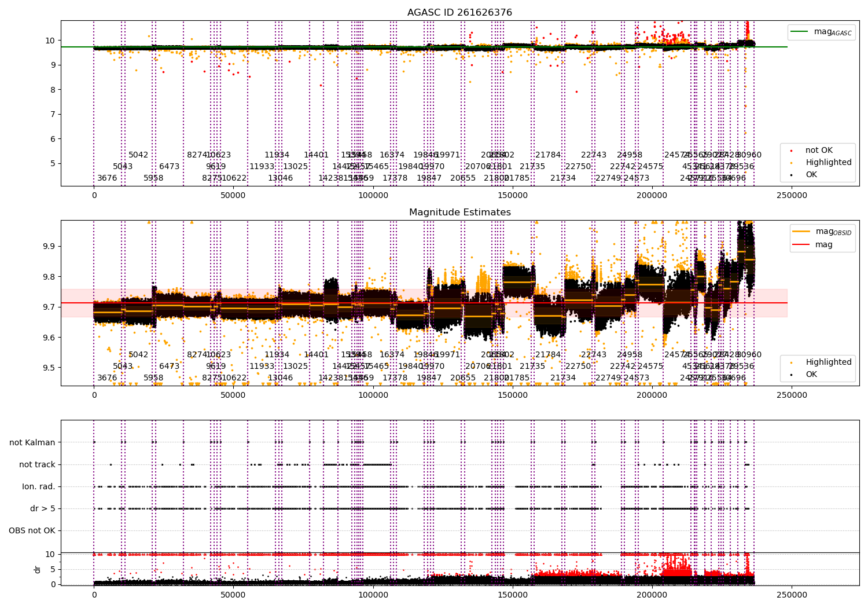
Task: Click the 'OBS not OK' row label
Action: (32, 530)
